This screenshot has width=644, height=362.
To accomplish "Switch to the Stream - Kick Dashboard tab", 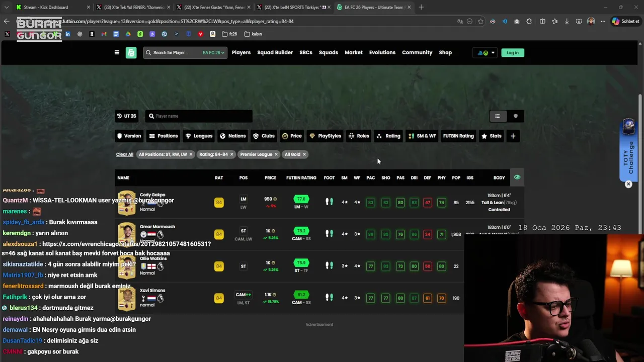I will click(x=52, y=7).
